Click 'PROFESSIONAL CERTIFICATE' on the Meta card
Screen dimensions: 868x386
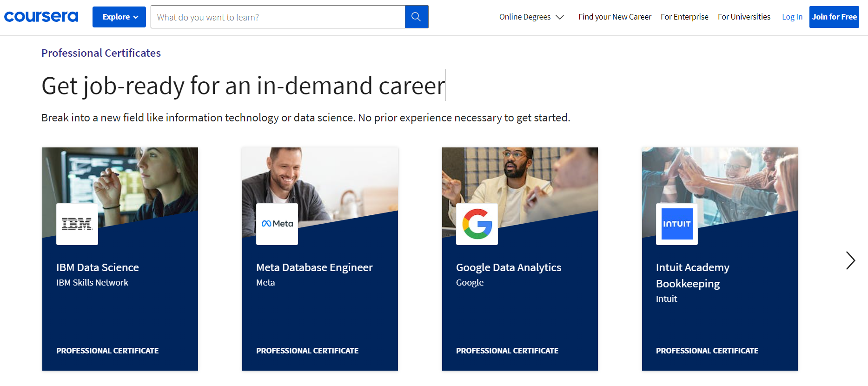click(307, 351)
